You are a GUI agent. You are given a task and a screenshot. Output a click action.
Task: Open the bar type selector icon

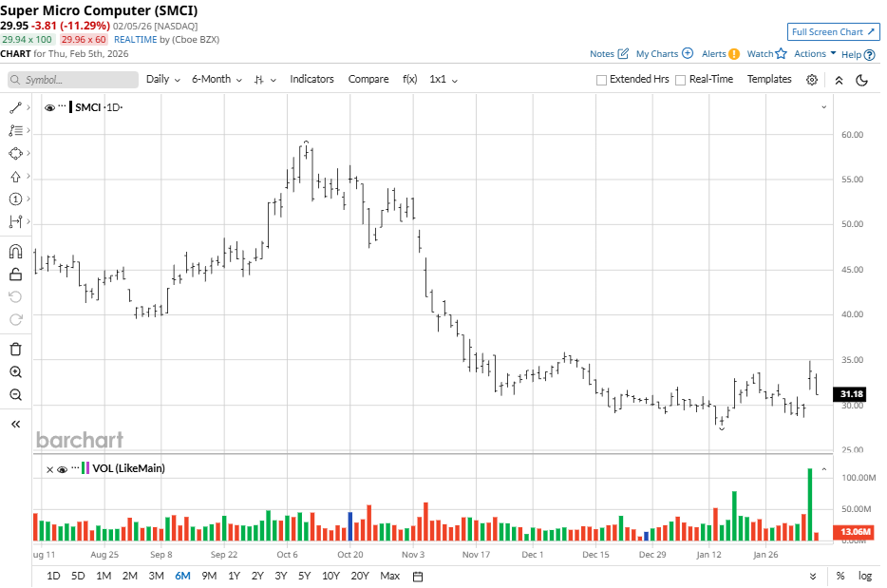259,80
